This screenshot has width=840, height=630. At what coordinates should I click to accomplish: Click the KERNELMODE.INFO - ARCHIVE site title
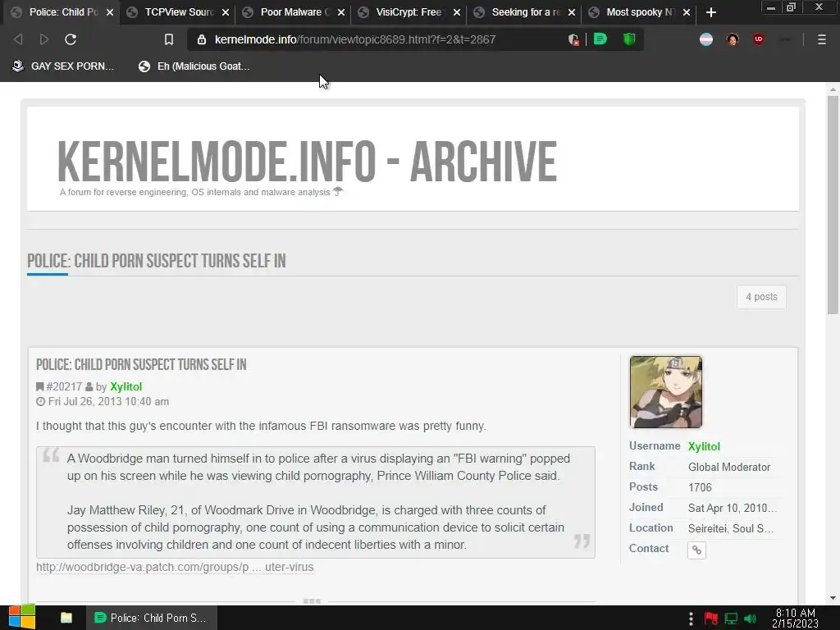(307, 162)
